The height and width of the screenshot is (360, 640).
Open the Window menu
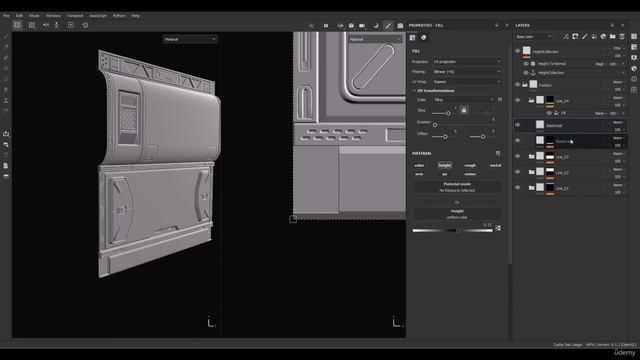(x=53, y=16)
